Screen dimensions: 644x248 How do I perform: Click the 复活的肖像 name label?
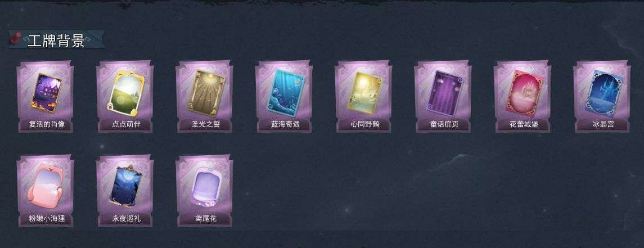tap(46, 124)
